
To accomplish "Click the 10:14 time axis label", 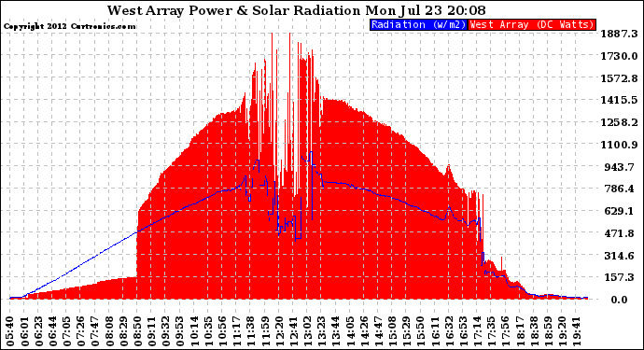I will 194,330.
